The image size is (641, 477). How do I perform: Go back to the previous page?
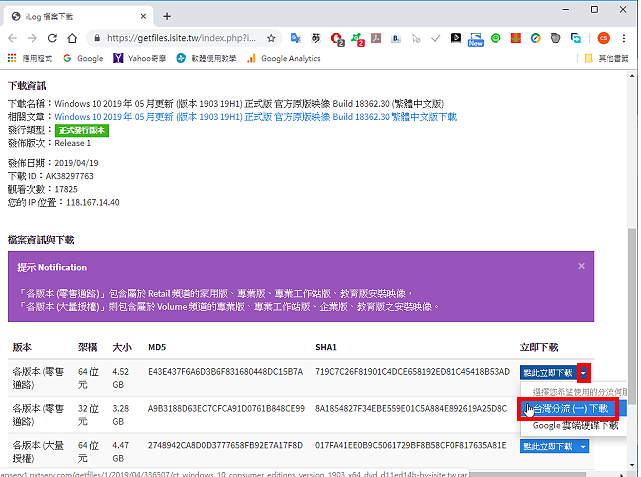(13, 38)
